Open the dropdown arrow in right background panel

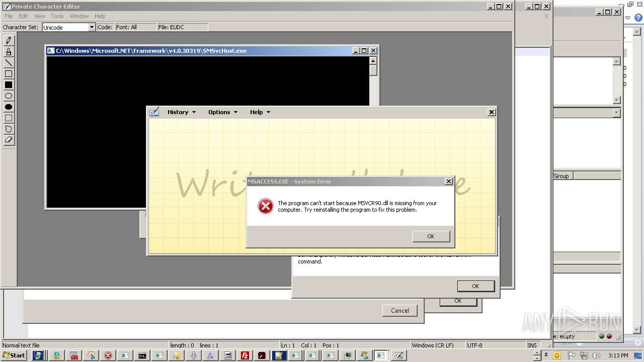pyautogui.click(x=617, y=113)
